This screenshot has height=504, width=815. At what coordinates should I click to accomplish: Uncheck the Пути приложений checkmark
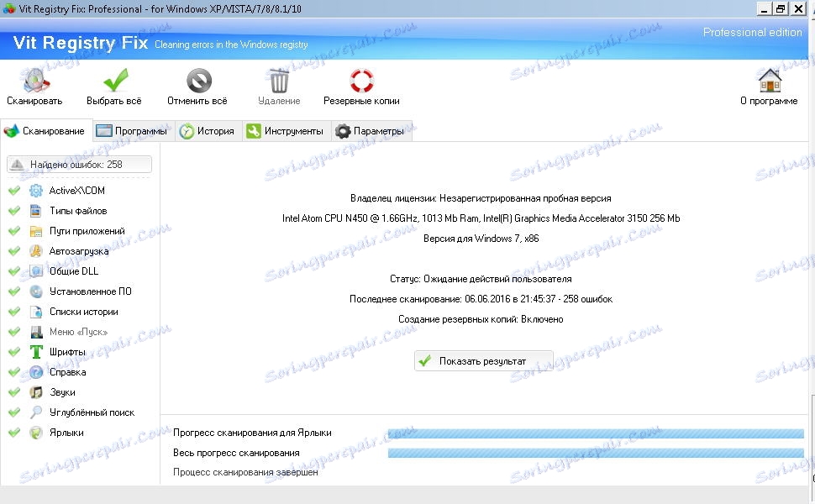tap(14, 231)
